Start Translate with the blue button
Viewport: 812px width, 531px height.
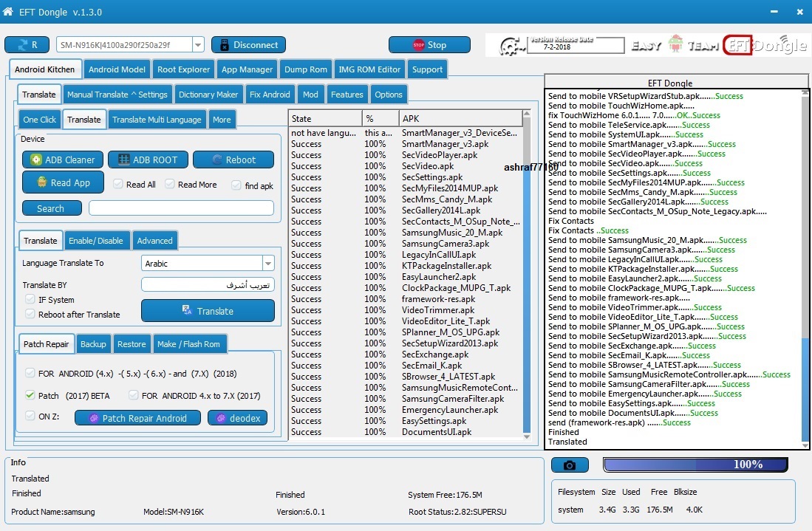[x=208, y=311]
